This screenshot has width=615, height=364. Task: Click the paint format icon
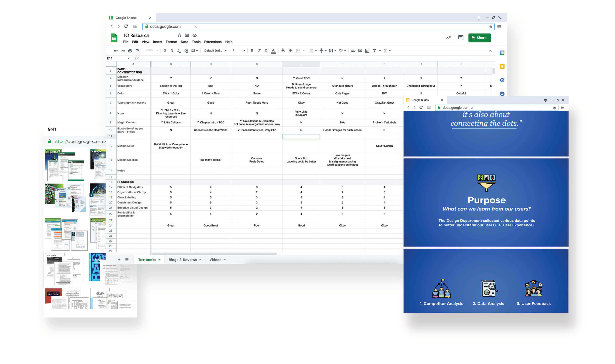(x=137, y=51)
